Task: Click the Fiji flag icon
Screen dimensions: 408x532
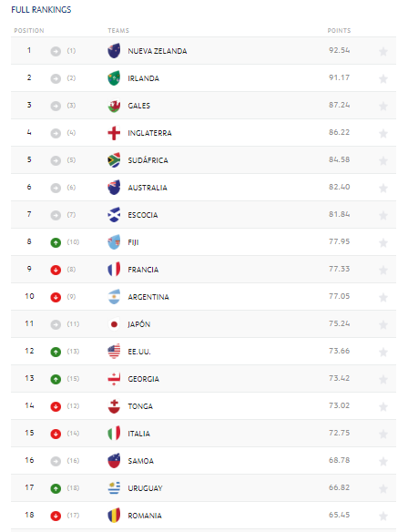Action: click(x=114, y=242)
